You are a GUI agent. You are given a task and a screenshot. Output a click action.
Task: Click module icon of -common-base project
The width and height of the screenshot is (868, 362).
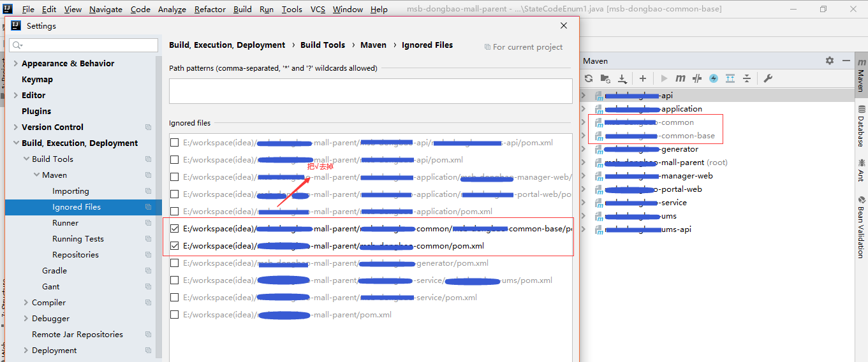[x=599, y=136]
